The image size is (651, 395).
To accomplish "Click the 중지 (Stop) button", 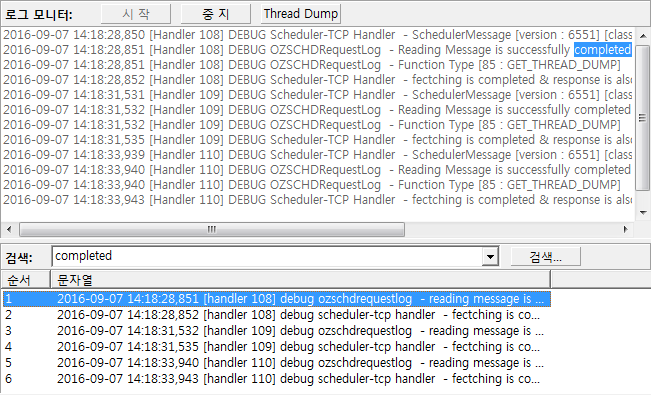I will (x=215, y=14).
